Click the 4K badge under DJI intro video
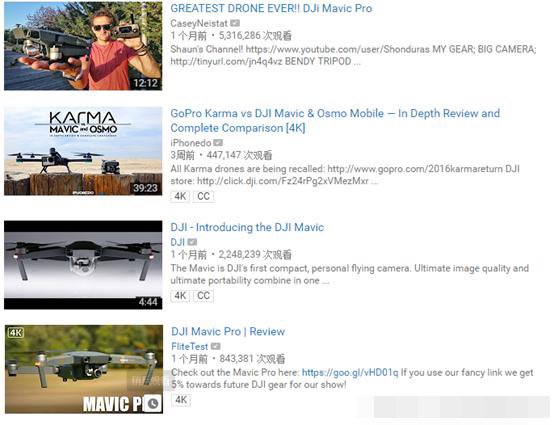The width and height of the screenshot is (554, 425). [x=180, y=295]
